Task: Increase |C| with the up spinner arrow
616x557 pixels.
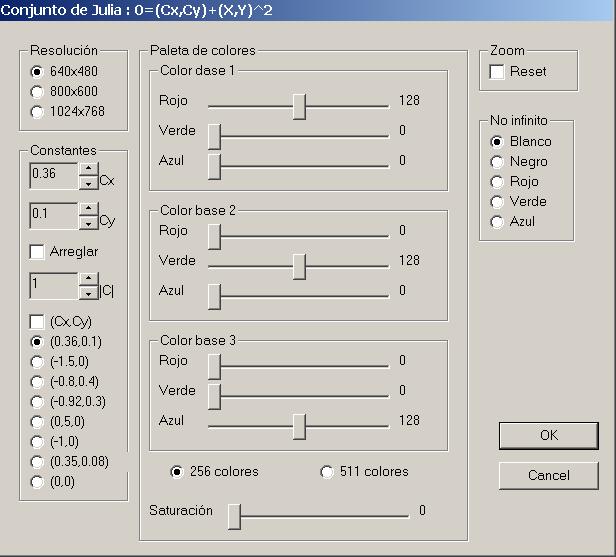Action: click(x=88, y=278)
